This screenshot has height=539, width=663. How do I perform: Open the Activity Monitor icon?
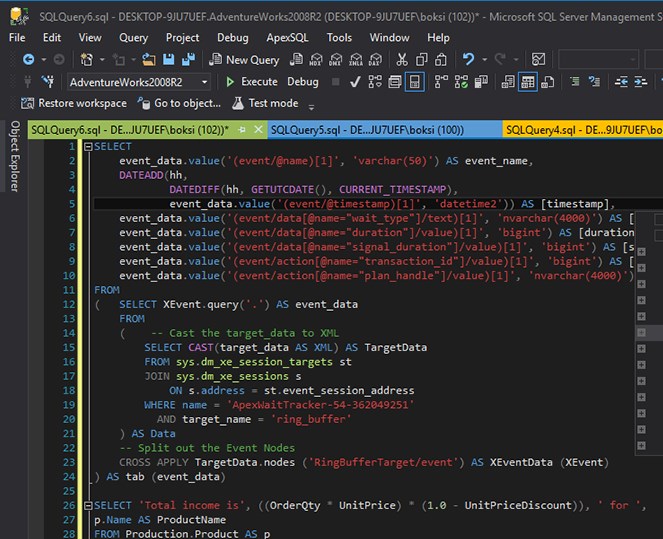tap(538, 60)
